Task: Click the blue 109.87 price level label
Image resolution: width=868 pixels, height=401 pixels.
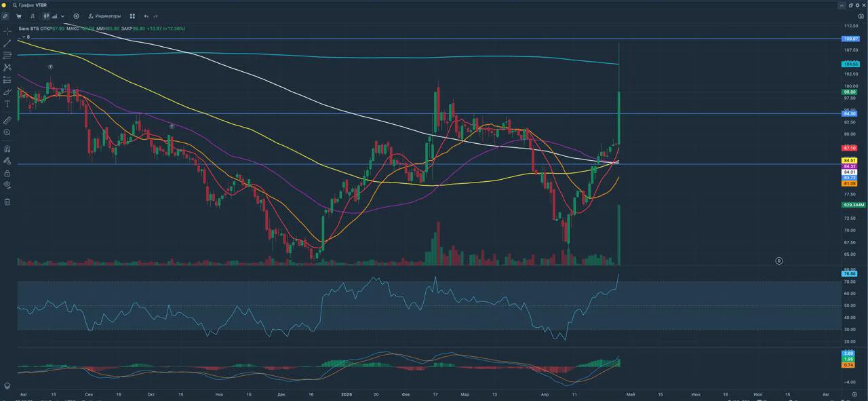Action: tap(850, 39)
